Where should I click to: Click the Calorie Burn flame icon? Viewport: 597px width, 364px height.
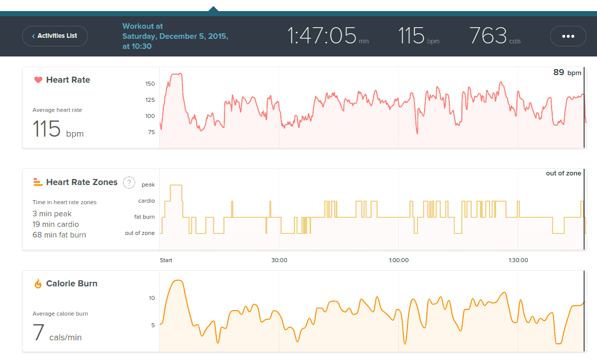tap(38, 284)
